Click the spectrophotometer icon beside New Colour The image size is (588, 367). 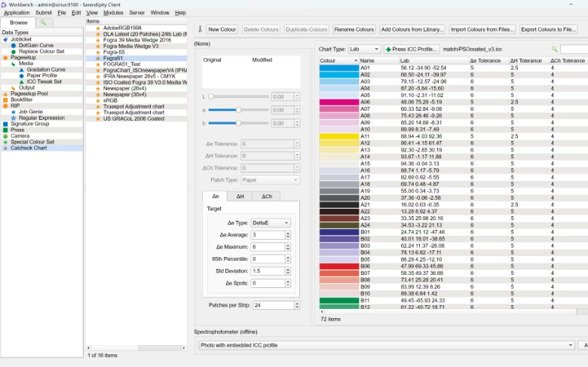(200, 29)
